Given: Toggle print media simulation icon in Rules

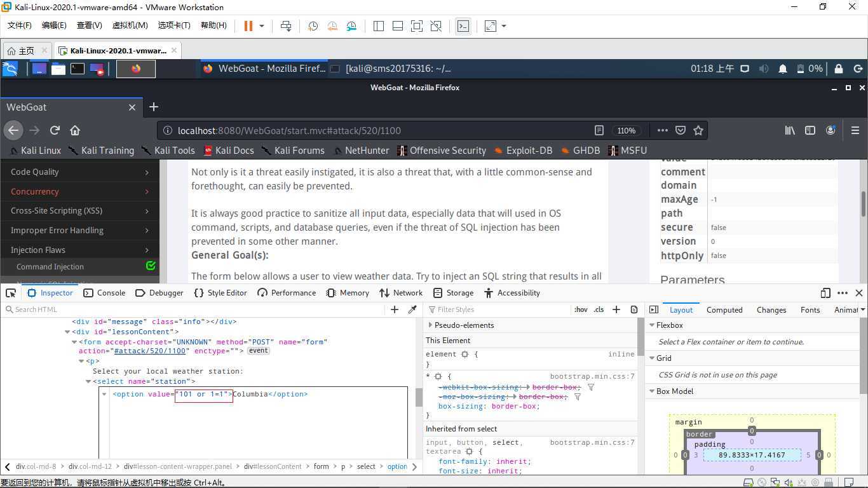Looking at the screenshot, I should tap(634, 309).
